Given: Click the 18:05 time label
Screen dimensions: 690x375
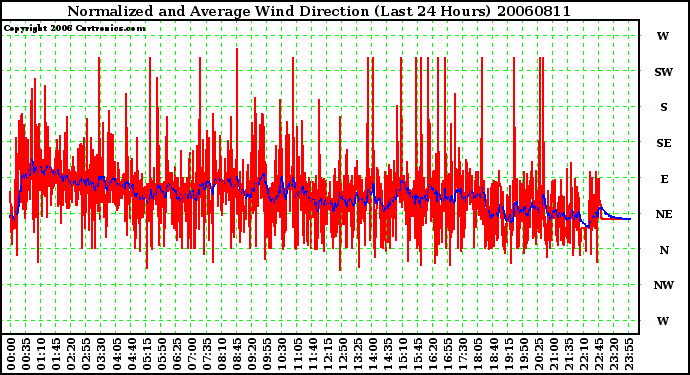Looking at the screenshot, I should click(478, 354).
